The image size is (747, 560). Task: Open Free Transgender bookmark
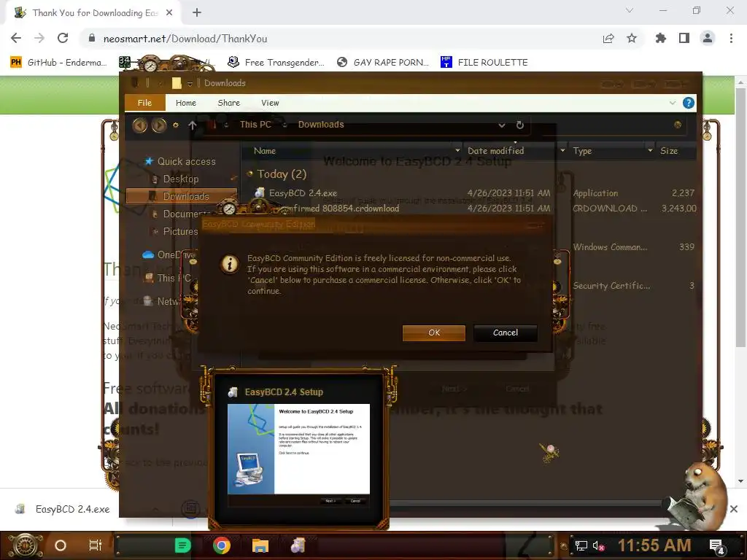276,63
